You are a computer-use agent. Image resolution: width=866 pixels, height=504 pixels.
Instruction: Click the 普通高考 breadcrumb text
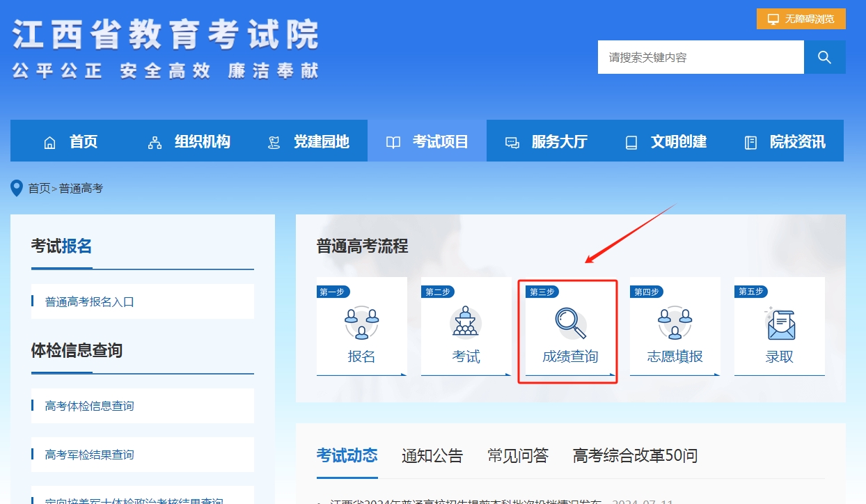pyautogui.click(x=81, y=189)
